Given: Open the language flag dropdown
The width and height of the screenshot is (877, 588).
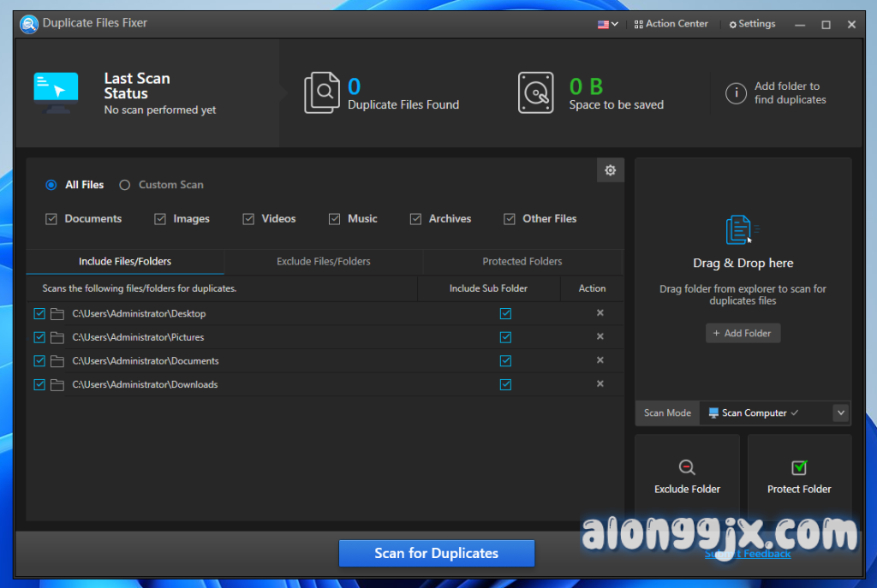Looking at the screenshot, I should click(607, 24).
